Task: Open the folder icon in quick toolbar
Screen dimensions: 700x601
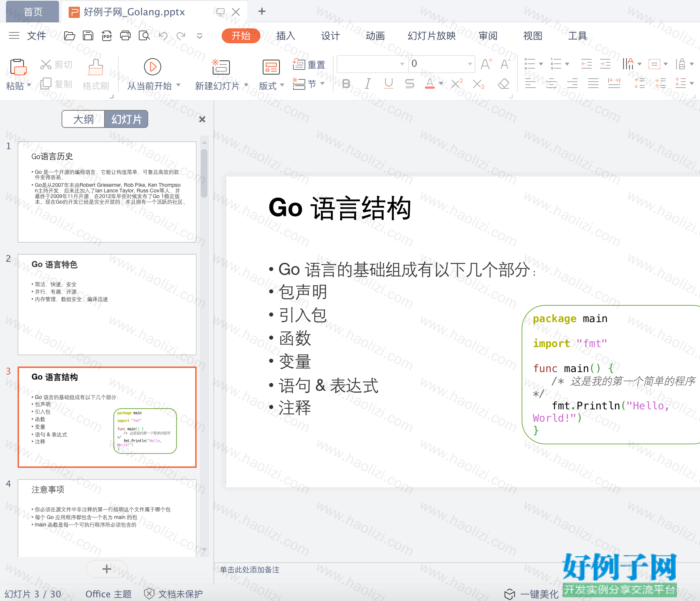Action: click(x=69, y=36)
